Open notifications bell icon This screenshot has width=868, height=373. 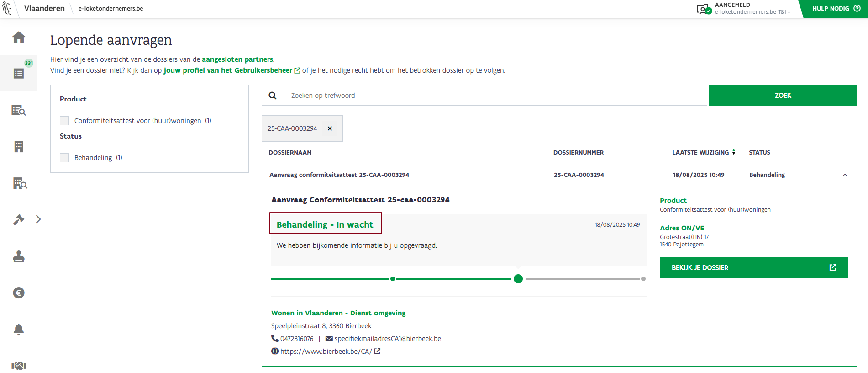click(19, 329)
